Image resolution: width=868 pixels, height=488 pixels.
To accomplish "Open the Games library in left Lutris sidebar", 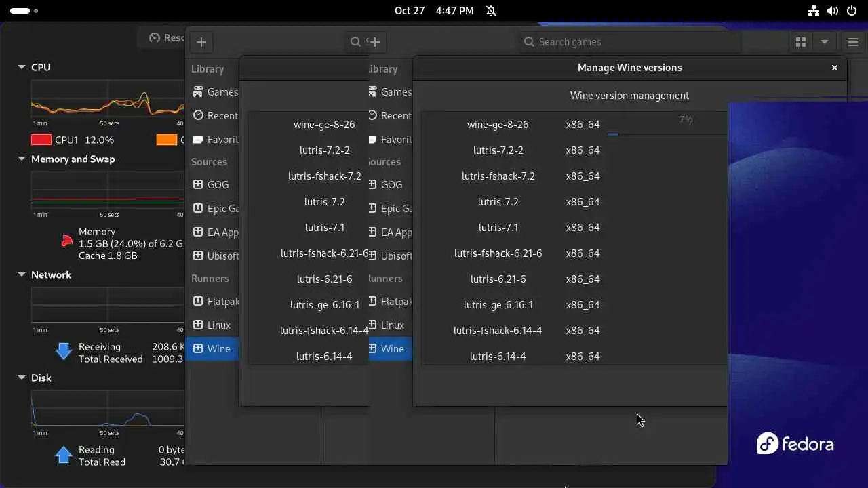I will coord(212,92).
